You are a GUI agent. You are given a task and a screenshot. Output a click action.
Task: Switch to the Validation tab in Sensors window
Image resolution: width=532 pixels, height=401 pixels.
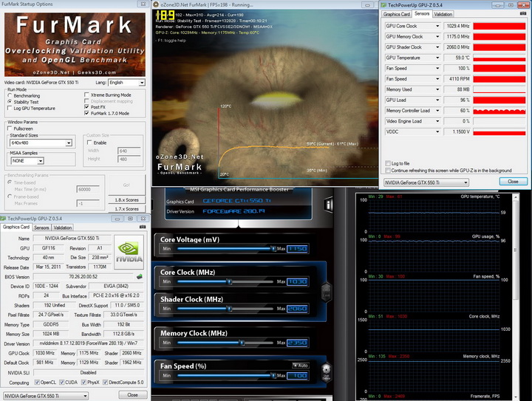443,14
